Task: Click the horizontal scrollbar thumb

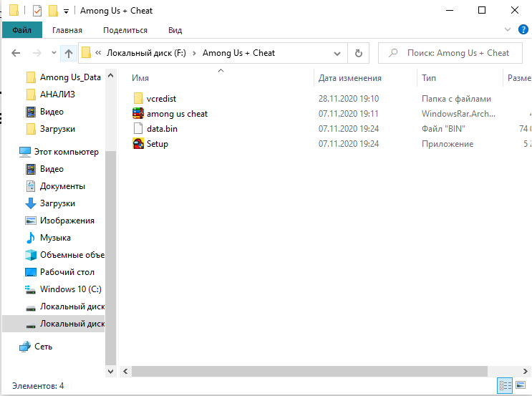Action: coord(309,371)
